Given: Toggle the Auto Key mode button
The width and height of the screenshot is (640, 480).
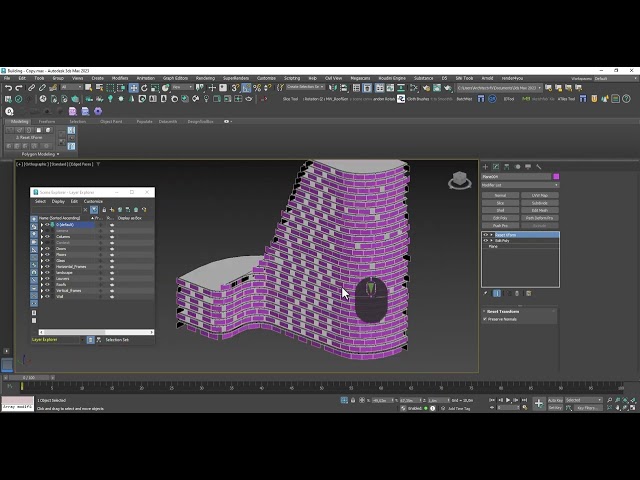Looking at the screenshot, I should (x=555, y=400).
